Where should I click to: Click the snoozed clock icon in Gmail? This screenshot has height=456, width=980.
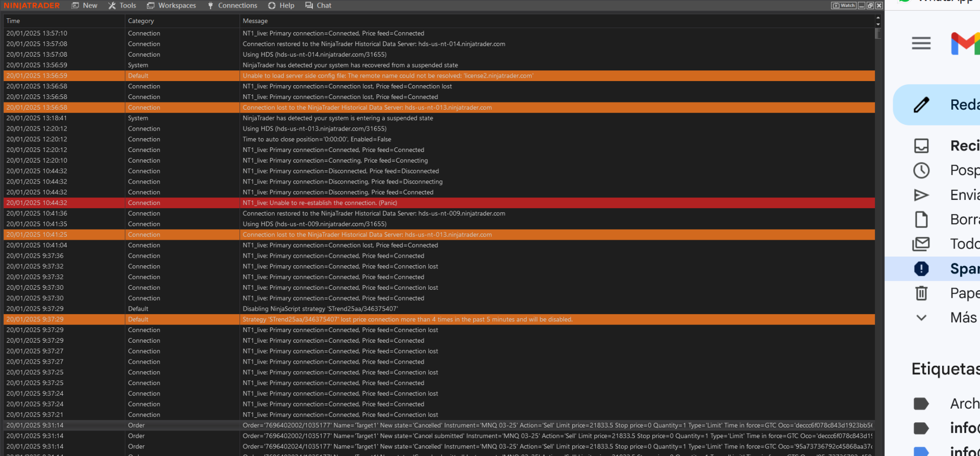click(x=921, y=170)
